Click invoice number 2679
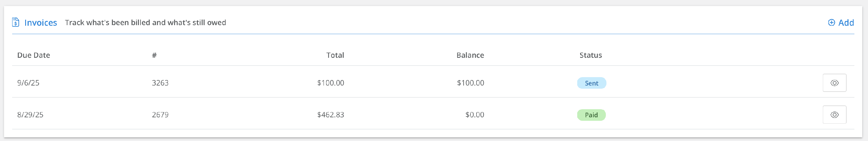This screenshot has width=868, height=141. pos(160,115)
